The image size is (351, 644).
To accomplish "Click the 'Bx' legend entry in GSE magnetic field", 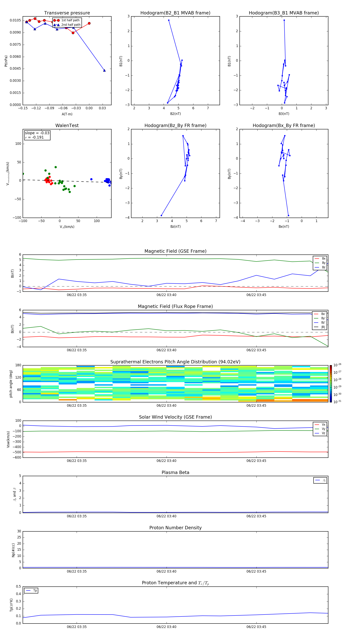I will click(x=320, y=259).
